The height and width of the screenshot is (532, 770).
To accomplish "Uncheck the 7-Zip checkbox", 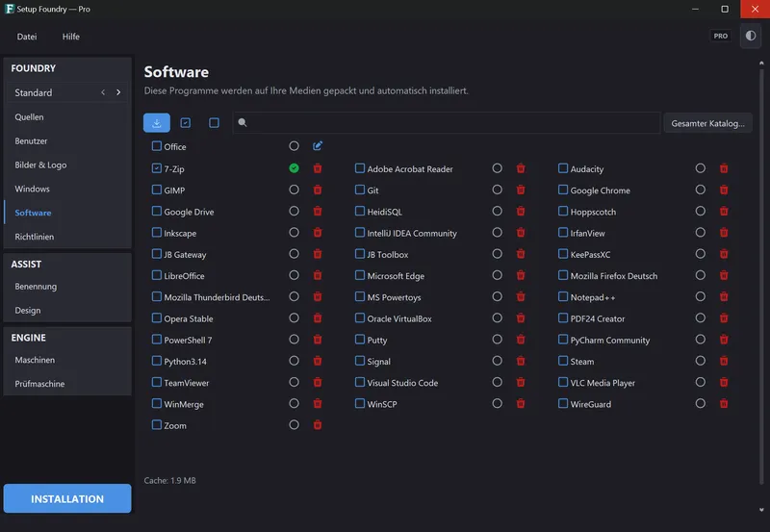I will [x=157, y=168].
